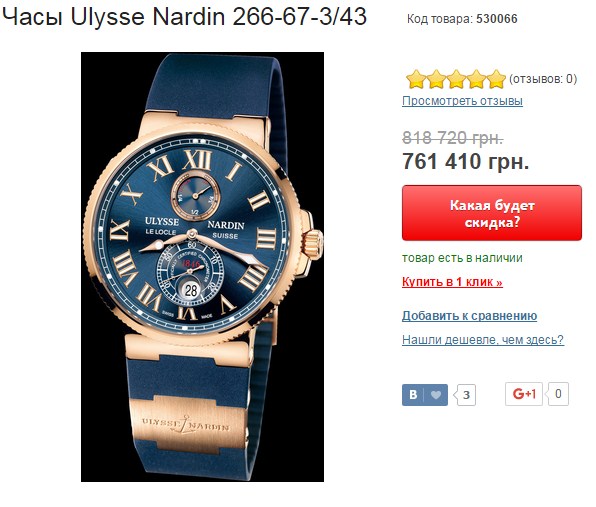The width and height of the screenshot is (596, 507).
Task: Click the fourth rating star
Action: [x=476, y=79]
